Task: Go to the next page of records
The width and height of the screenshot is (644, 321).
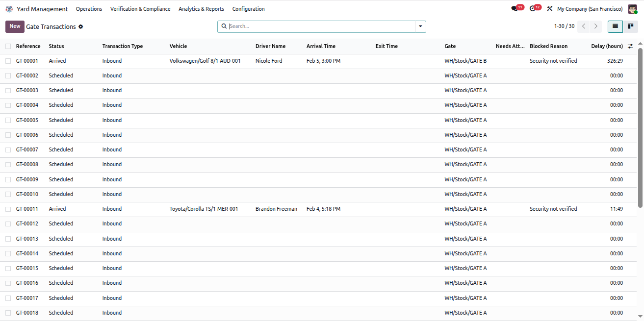Action: (596, 26)
